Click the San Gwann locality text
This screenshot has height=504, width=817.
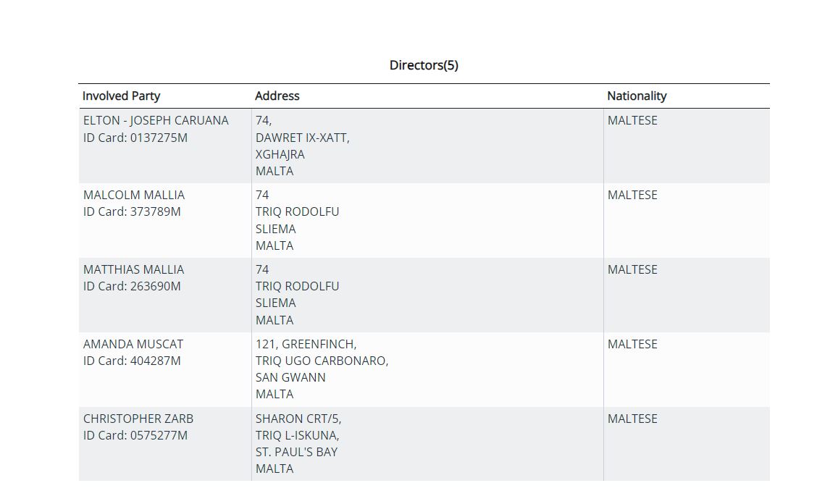point(290,377)
